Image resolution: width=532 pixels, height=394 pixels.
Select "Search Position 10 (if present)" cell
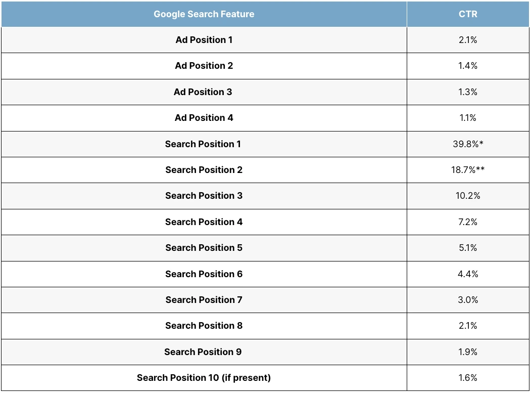point(204,378)
